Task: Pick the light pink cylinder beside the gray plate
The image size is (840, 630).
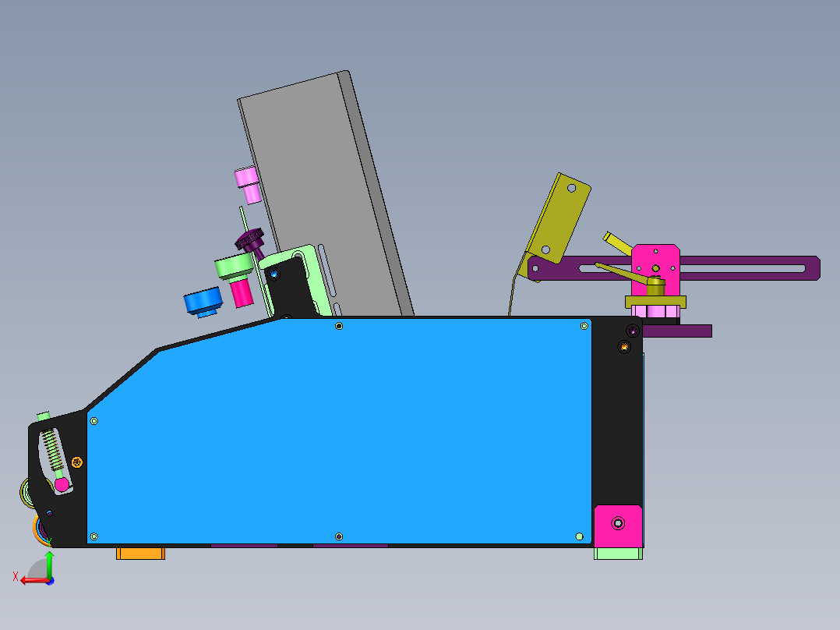Action: click(248, 185)
